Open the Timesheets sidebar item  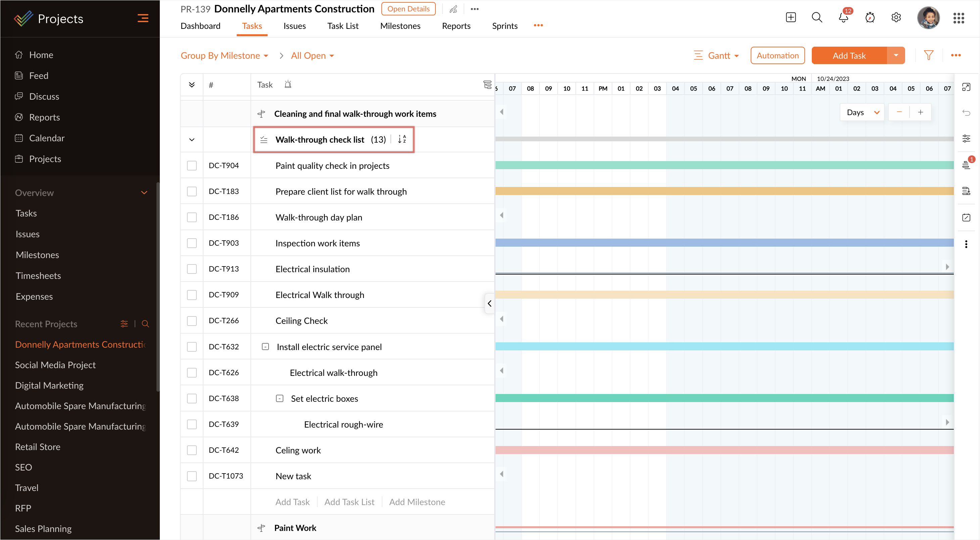tap(38, 276)
